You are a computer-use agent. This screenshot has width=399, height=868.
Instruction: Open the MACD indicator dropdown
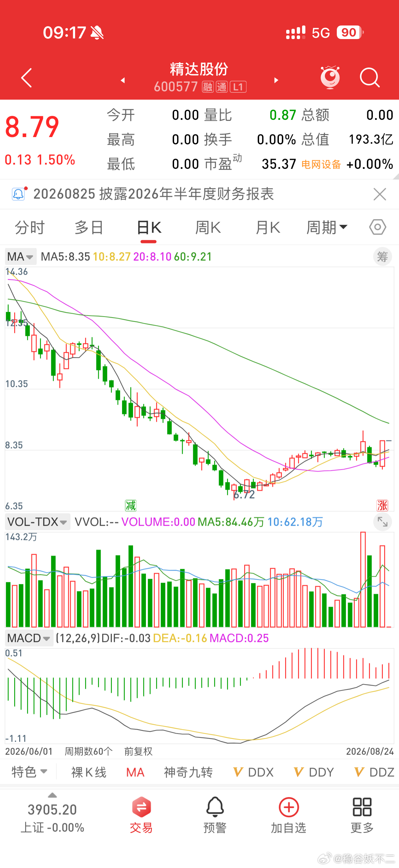pos(29,638)
